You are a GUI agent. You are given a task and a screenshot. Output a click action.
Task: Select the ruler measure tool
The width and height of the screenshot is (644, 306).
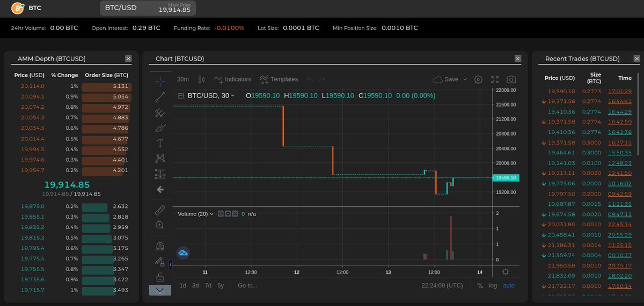(160, 210)
